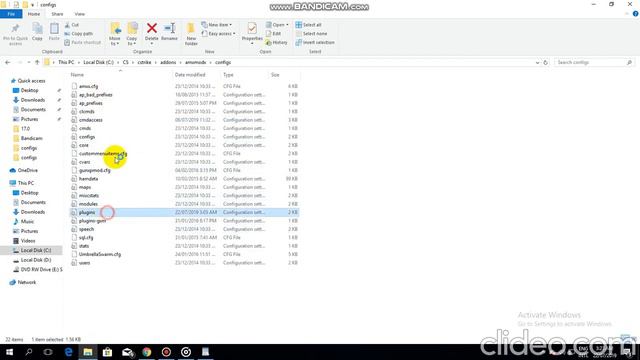This screenshot has width=640, height=360.
Task: Switch to the Share tab
Action: point(57,14)
